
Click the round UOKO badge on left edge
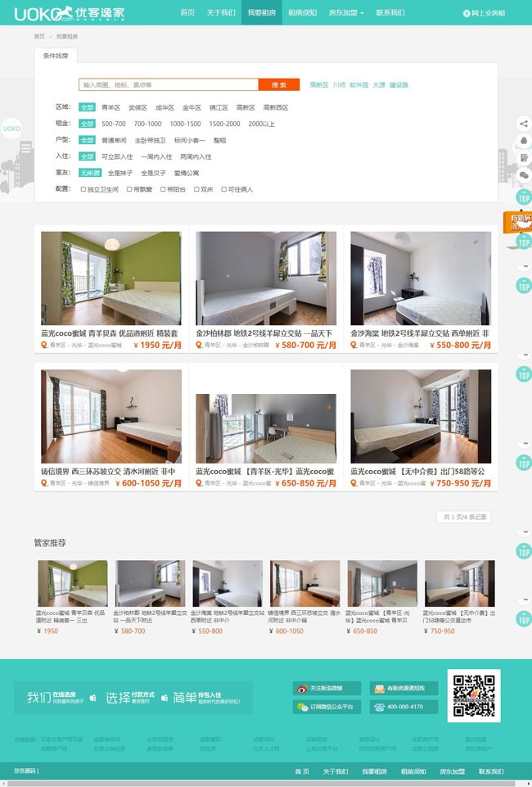pyautogui.click(x=11, y=129)
